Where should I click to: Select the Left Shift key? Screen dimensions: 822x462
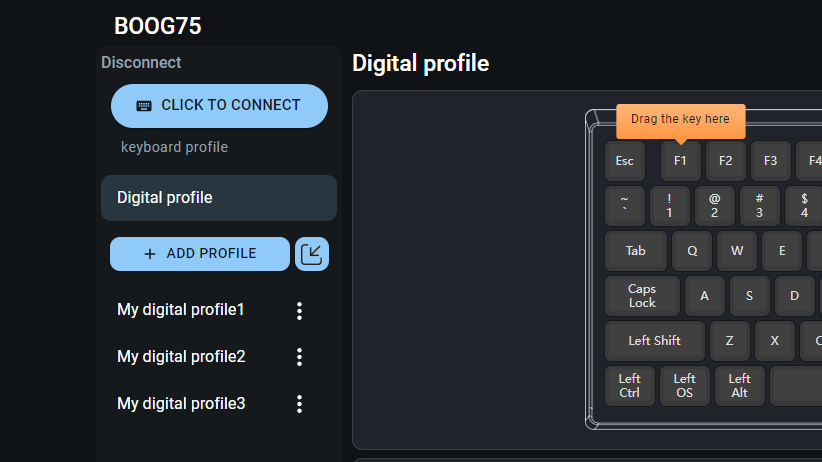click(x=654, y=341)
